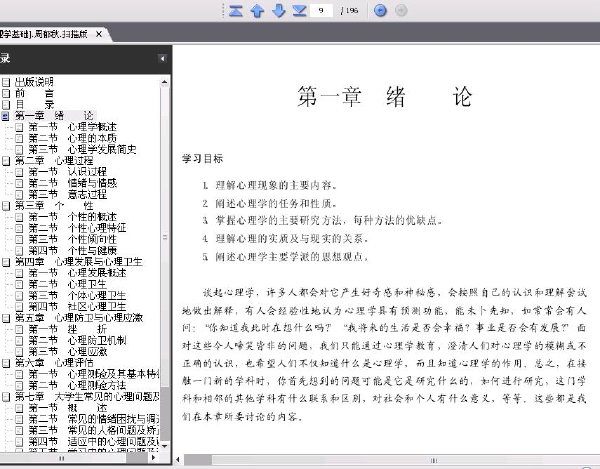Open bookmark 第四节 社区心理卫生
The width and height of the screenshot is (600, 469).
tap(77, 307)
